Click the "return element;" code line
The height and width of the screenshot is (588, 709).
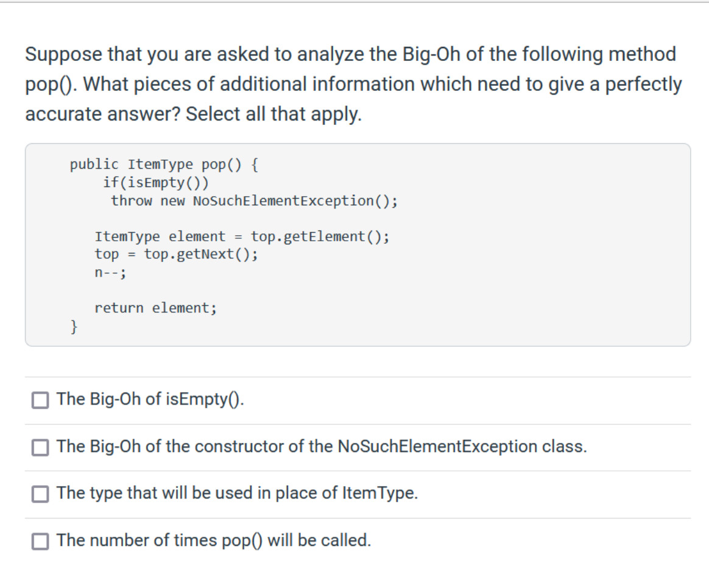click(155, 308)
